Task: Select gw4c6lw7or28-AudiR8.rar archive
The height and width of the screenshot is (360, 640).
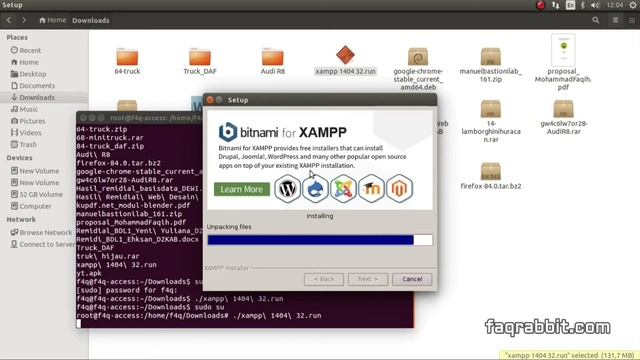Action: pos(563,118)
